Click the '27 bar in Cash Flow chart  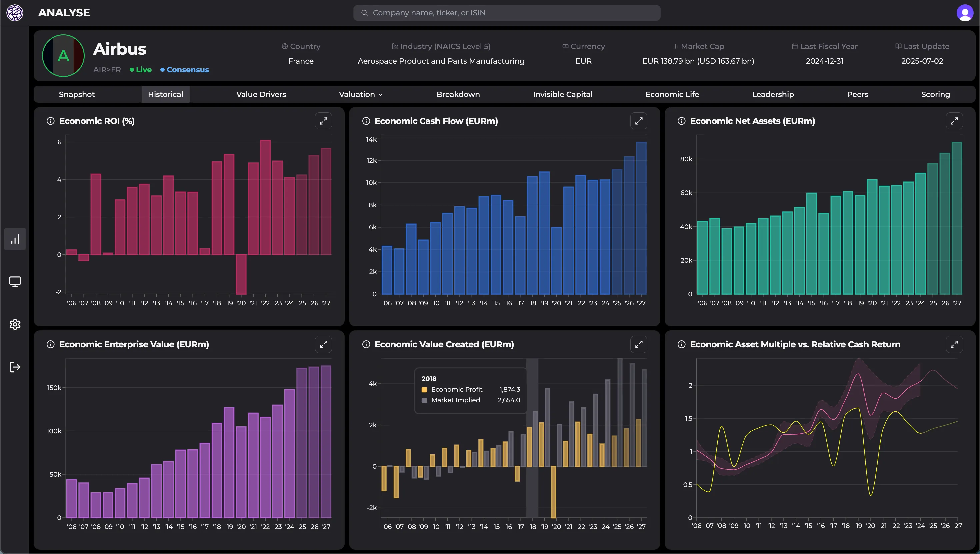(x=641, y=218)
